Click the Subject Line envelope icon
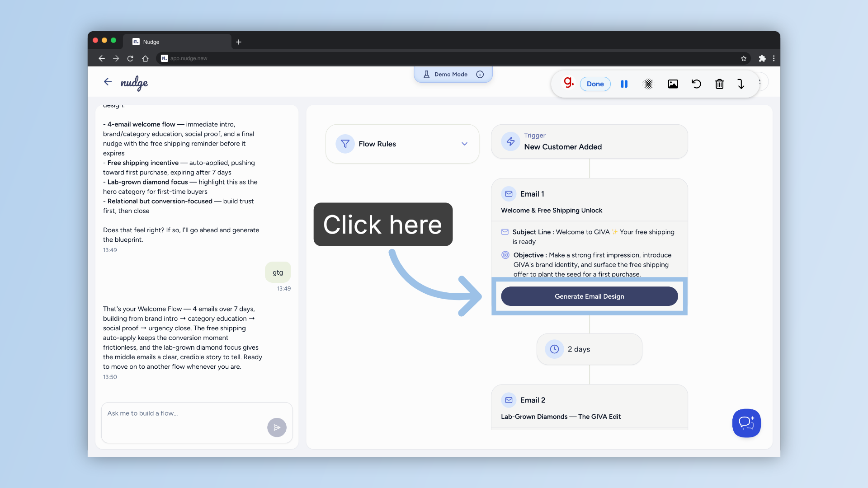The image size is (868, 488). click(505, 232)
